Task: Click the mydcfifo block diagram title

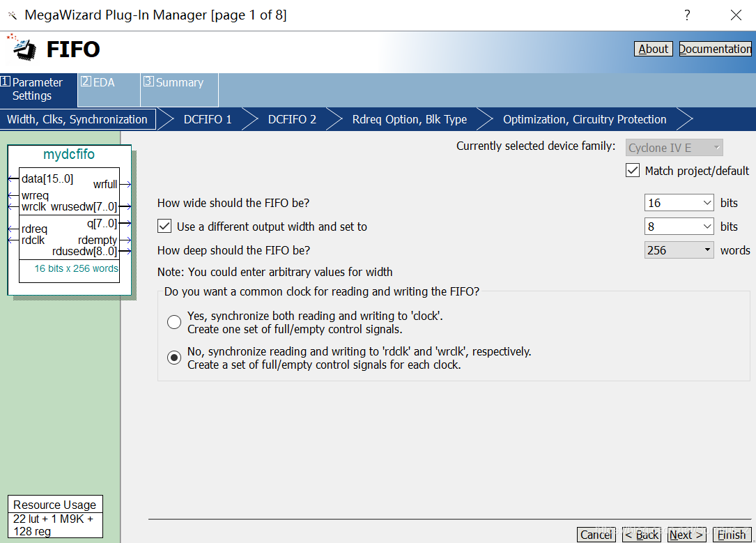Action: pos(69,154)
